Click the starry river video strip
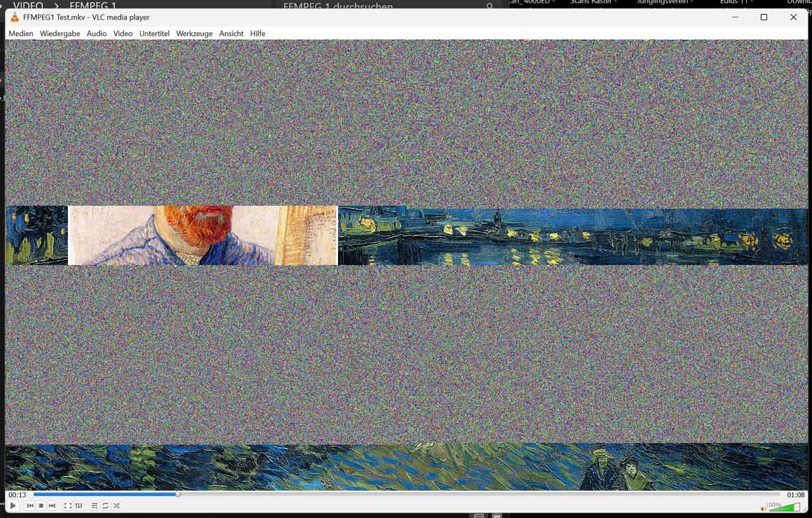 573,236
